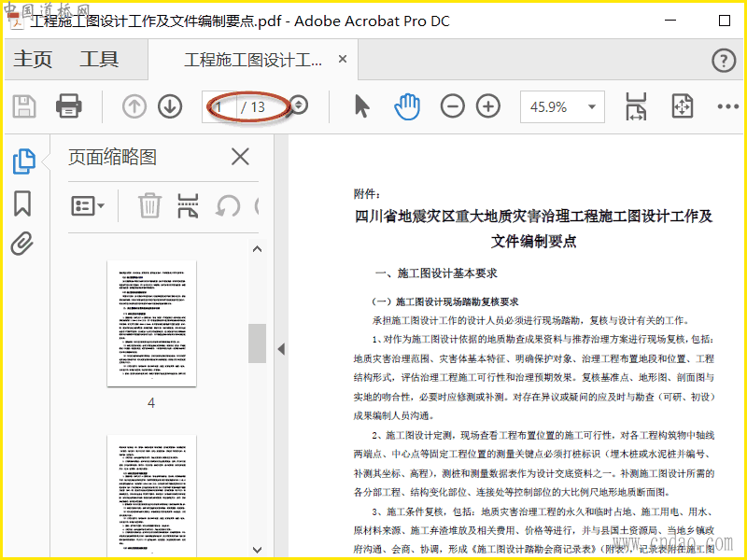Click the thumbnail panel scrollbar handle

pyautogui.click(x=258, y=343)
